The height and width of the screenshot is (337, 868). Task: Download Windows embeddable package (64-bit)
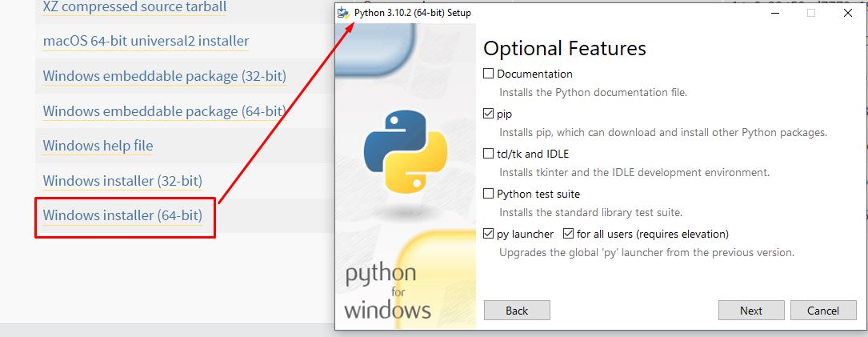tap(164, 111)
